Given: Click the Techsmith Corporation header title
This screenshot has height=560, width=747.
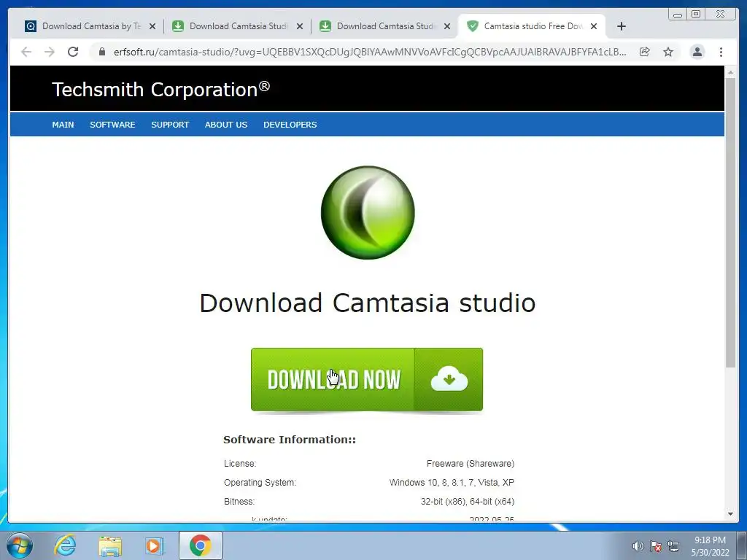Looking at the screenshot, I should coord(161,89).
